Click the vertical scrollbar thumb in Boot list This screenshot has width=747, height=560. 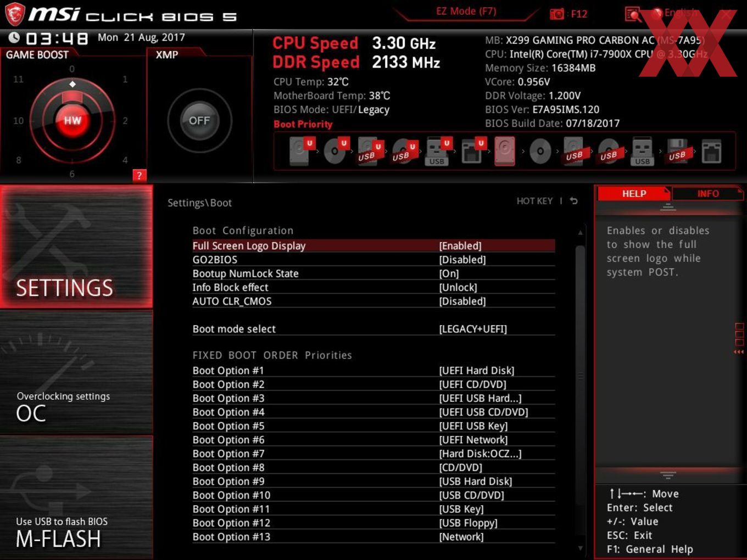580,376
